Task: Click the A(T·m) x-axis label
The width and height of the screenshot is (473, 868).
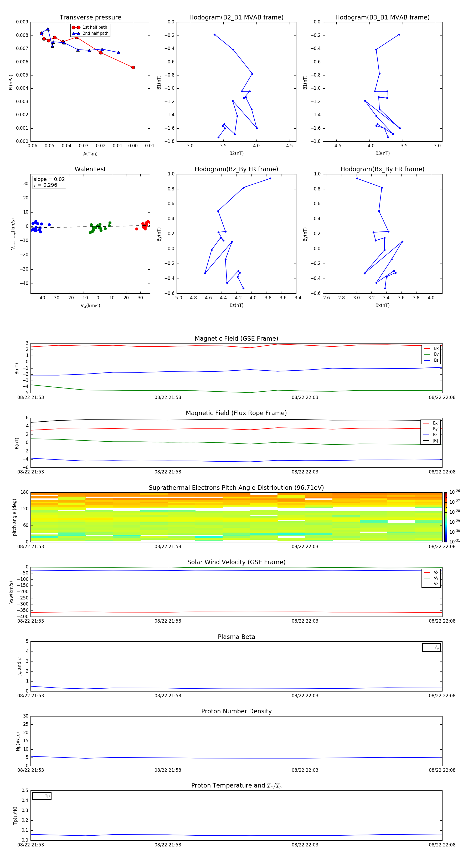Action: 90,154
